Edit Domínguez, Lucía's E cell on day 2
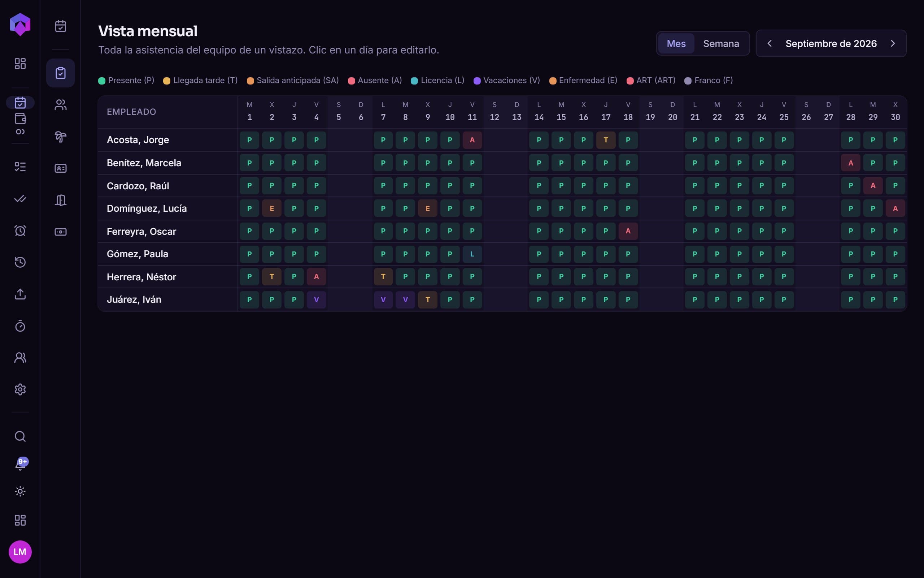 tap(271, 208)
